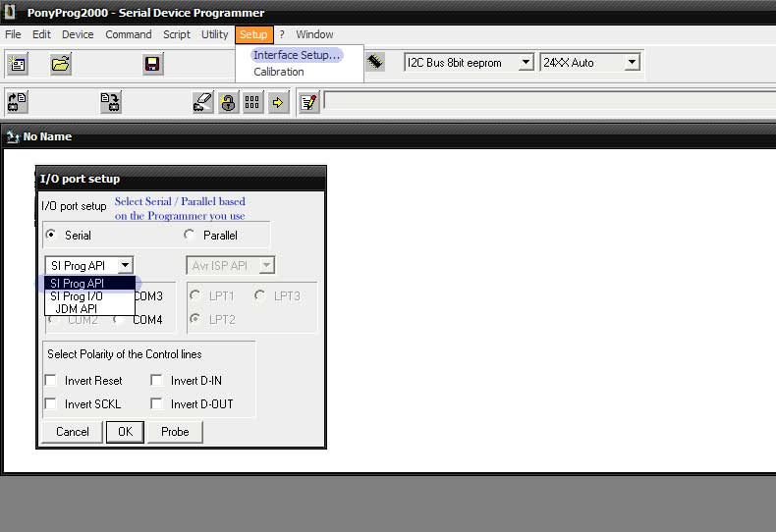Open the I2C Bus 8bit eeprom dropdown
776x532 pixels.
coord(527,62)
